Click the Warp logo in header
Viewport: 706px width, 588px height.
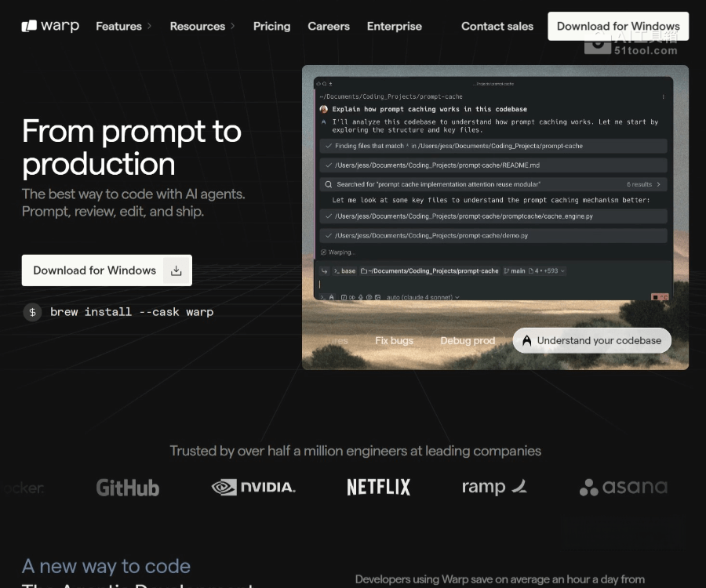(50, 26)
